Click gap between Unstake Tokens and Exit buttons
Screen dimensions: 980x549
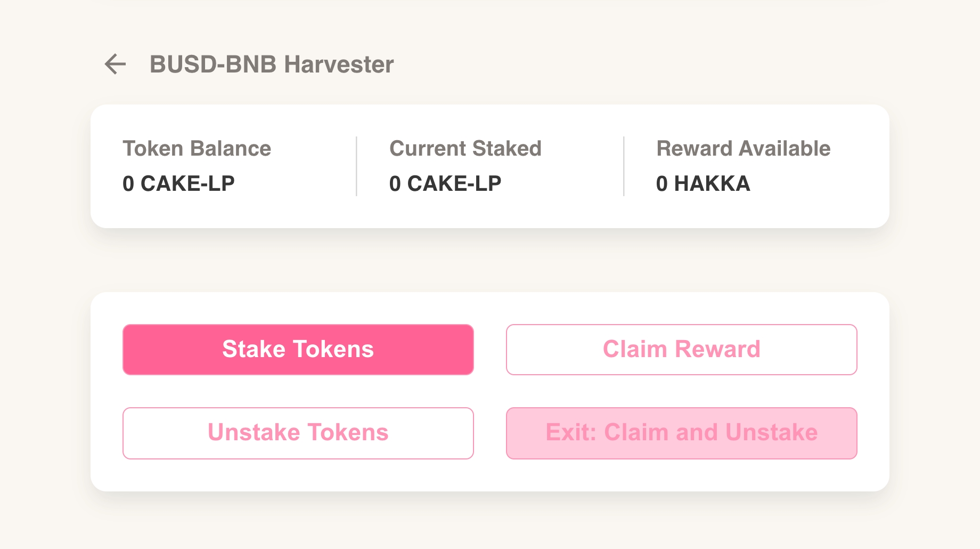490,433
